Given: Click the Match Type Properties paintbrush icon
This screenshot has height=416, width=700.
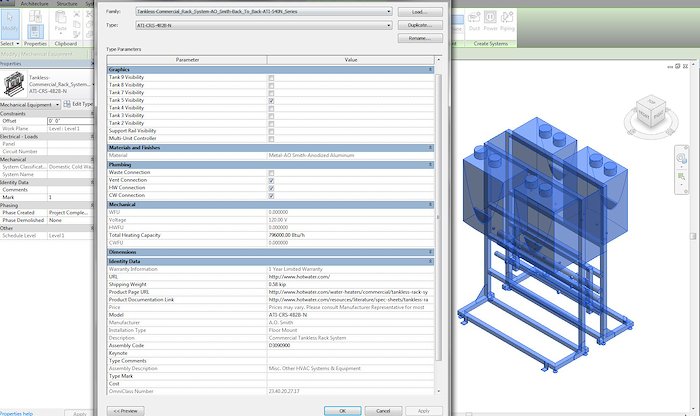Looking at the screenshot, I should (x=77, y=34).
